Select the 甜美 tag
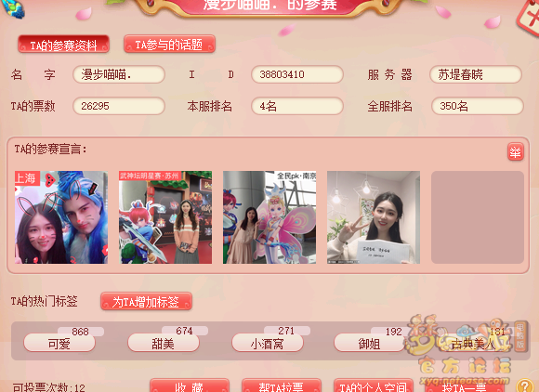 (x=164, y=343)
